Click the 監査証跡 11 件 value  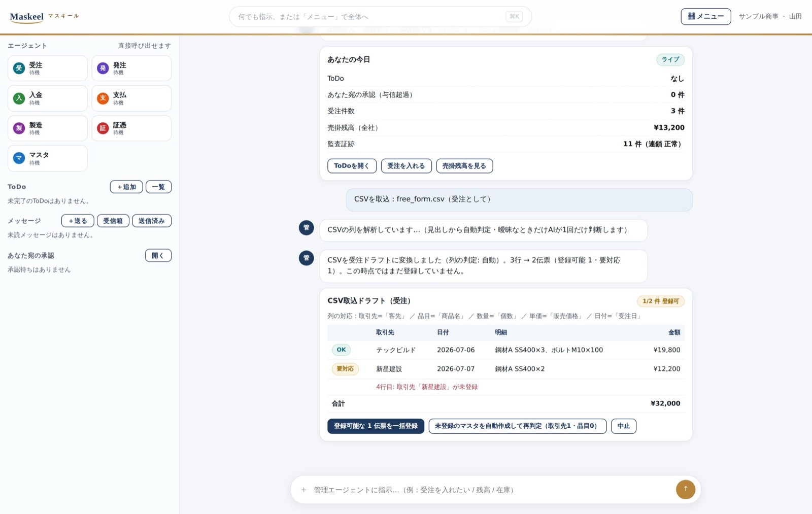click(x=654, y=144)
